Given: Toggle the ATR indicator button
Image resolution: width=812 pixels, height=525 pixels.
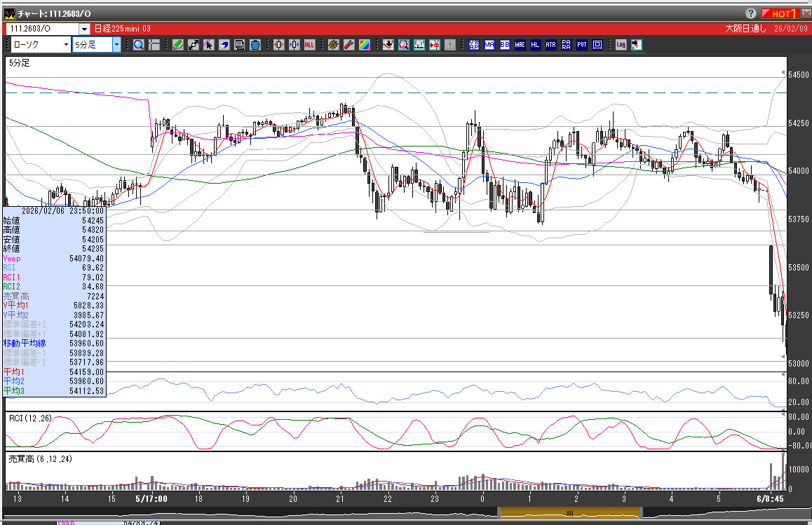Looking at the screenshot, I should [550, 45].
